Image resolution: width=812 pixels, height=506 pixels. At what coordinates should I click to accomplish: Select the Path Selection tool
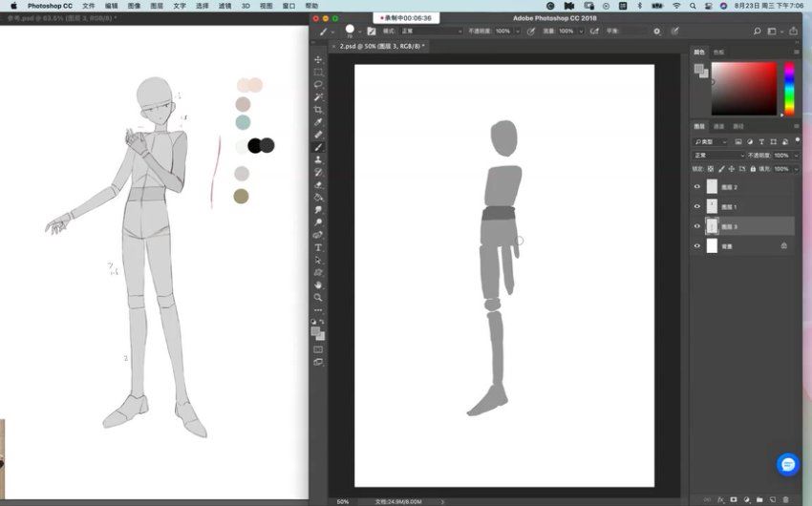[318, 260]
